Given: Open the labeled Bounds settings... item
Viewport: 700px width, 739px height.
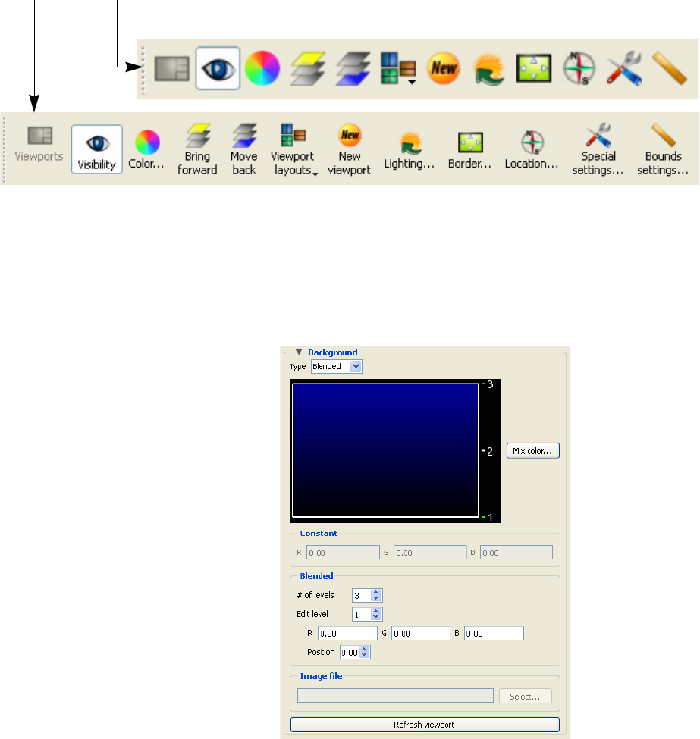Looking at the screenshot, I should [663, 149].
